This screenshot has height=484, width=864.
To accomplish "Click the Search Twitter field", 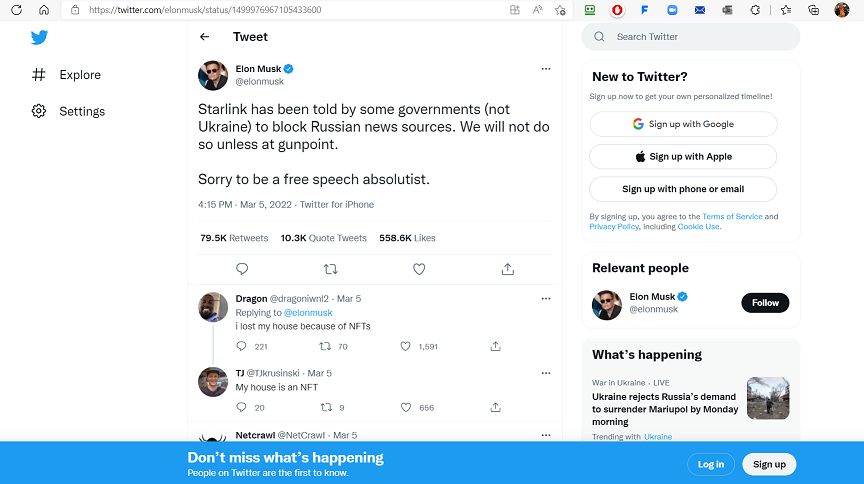I will tap(690, 37).
